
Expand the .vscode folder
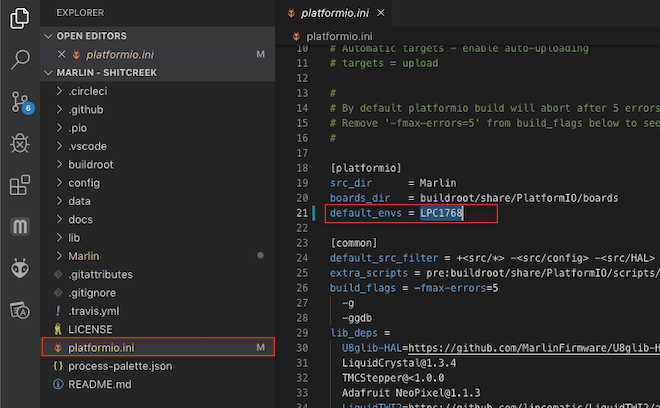point(59,146)
